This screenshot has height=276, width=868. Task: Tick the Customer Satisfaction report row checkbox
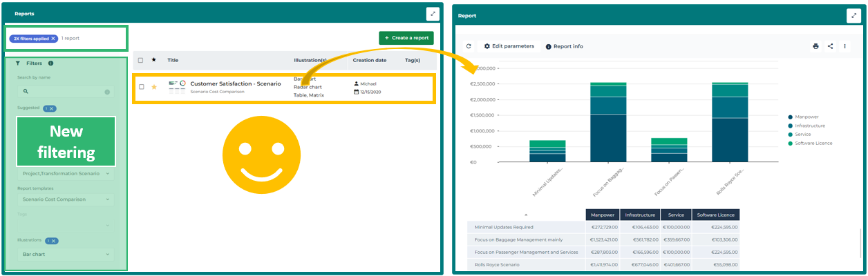point(141,87)
